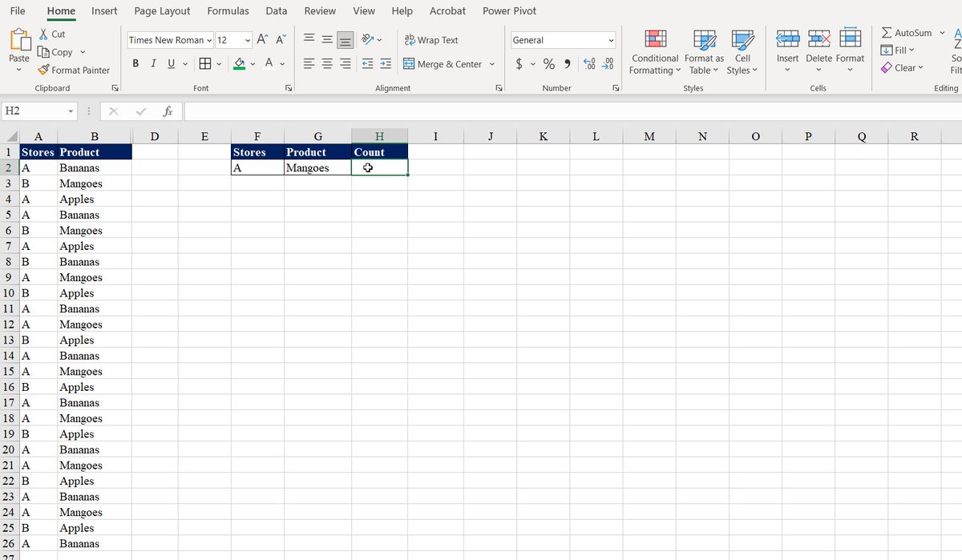Increase decimal places

[589, 64]
